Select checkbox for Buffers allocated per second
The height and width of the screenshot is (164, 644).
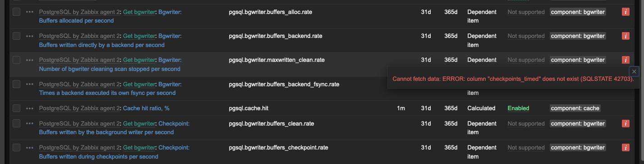coord(16,12)
